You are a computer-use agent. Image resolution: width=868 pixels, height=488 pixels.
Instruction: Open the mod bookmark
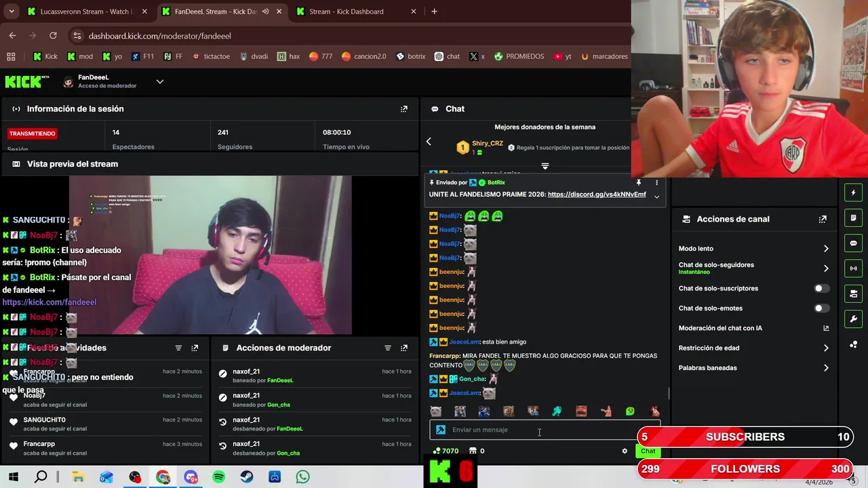[80, 56]
